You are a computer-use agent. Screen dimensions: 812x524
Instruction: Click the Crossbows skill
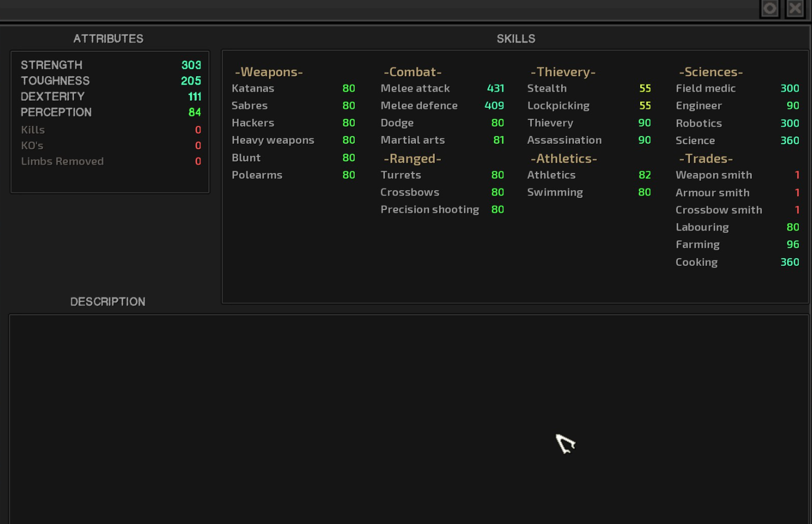click(x=442, y=192)
